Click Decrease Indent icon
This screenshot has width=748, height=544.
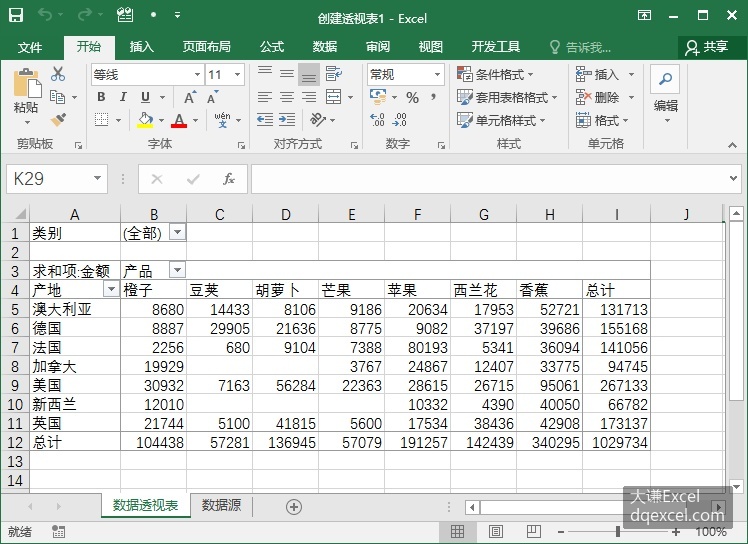point(265,120)
